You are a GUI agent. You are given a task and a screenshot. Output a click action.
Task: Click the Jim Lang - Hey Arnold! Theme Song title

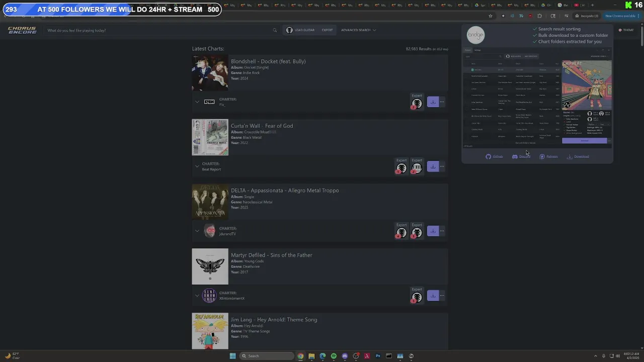click(274, 320)
